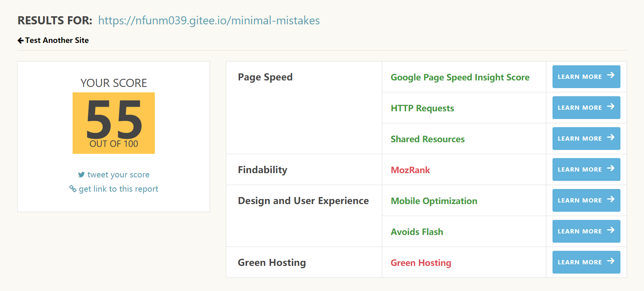
Task: Click the arrow icon in MozRank's Learn More button
Action: point(610,168)
